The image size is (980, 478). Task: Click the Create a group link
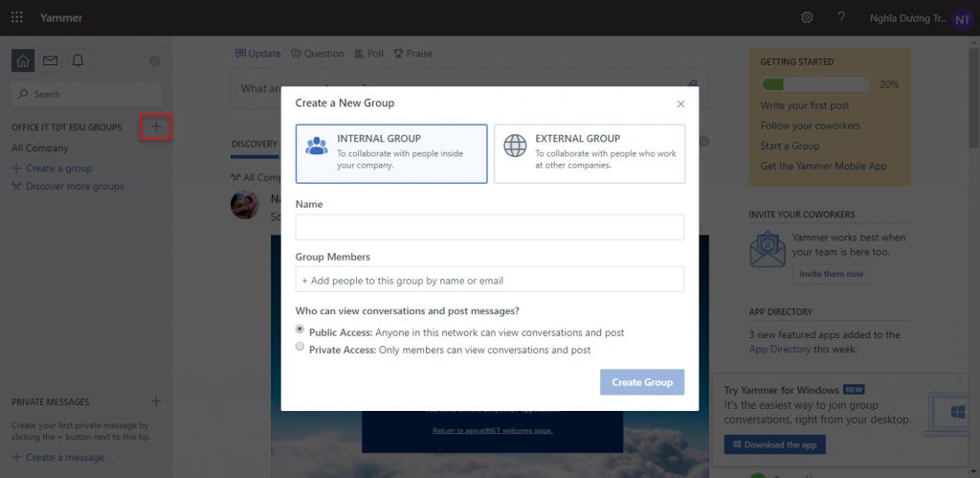53,169
